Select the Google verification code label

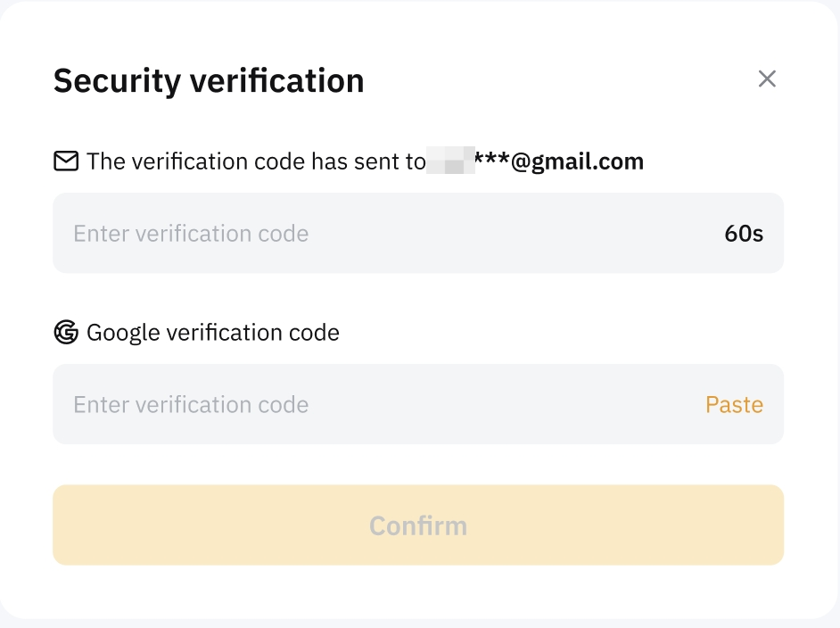tap(213, 333)
